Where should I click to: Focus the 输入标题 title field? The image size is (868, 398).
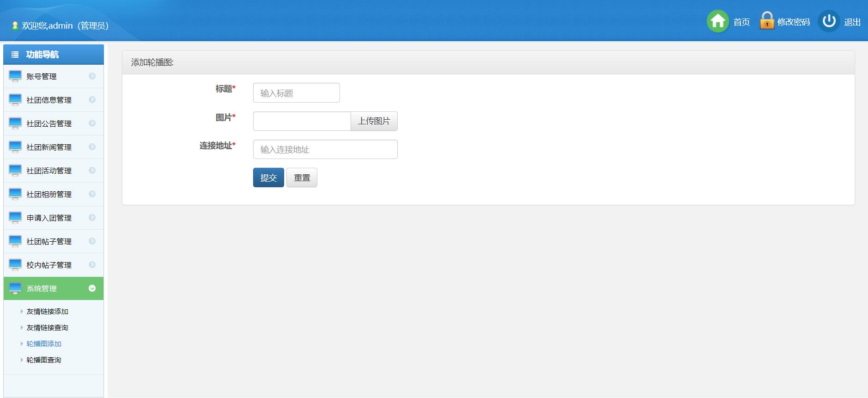pos(297,93)
